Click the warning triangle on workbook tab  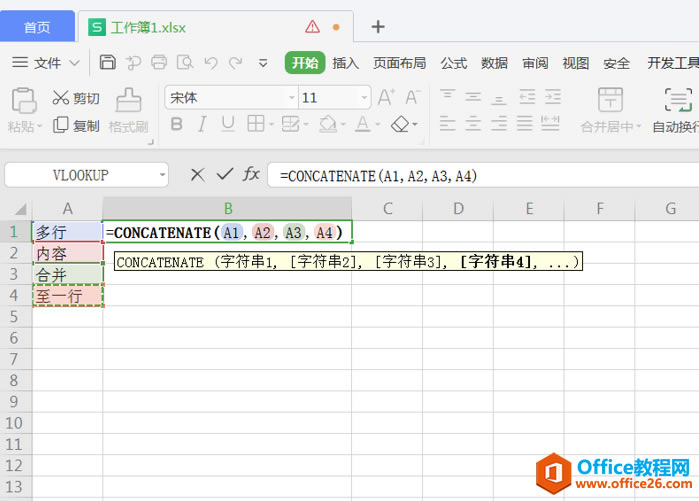pyautogui.click(x=312, y=27)
